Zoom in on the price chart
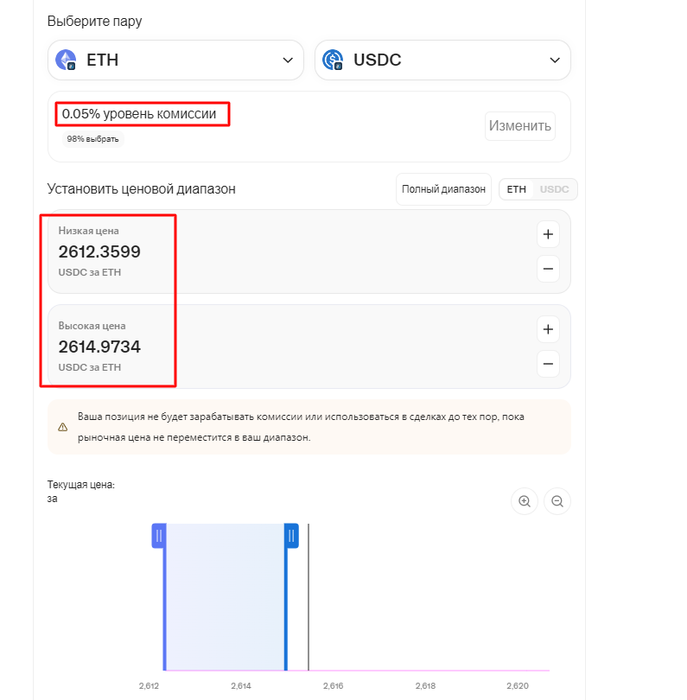The width and height of the screenshot is (687, 700). 525,501
